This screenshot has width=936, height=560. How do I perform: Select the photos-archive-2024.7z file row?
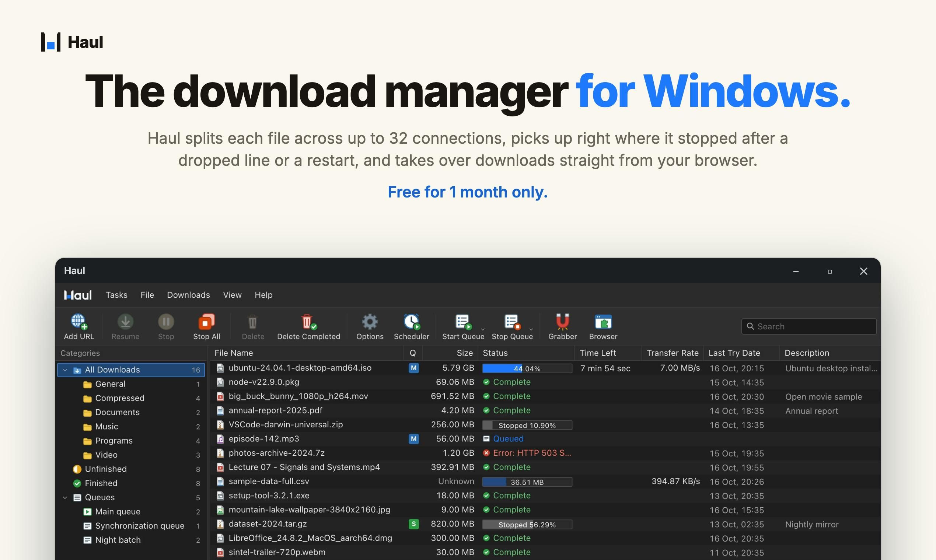pyautogui.click(x=545, y=453)
